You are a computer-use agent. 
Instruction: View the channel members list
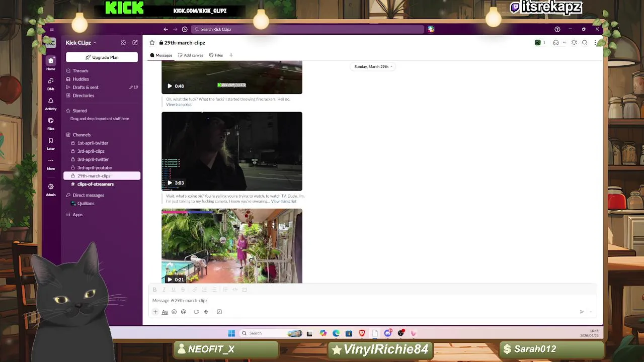(x=540, y=43)
